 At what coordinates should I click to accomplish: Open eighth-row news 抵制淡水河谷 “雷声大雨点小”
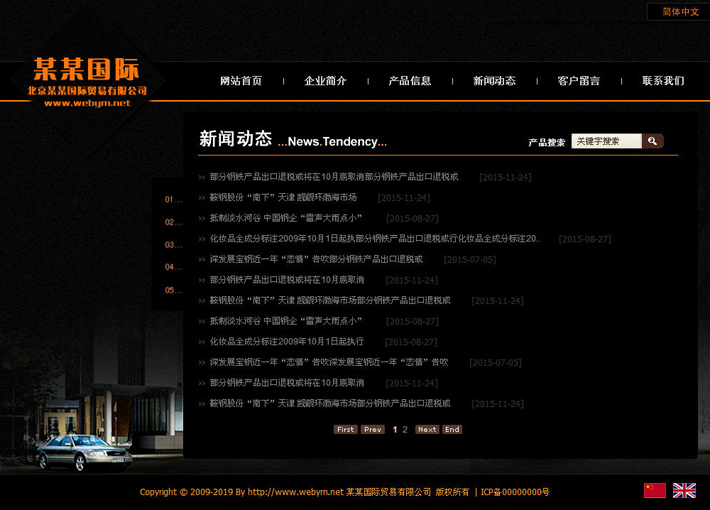pyautogui.click(x=286, y=321)
